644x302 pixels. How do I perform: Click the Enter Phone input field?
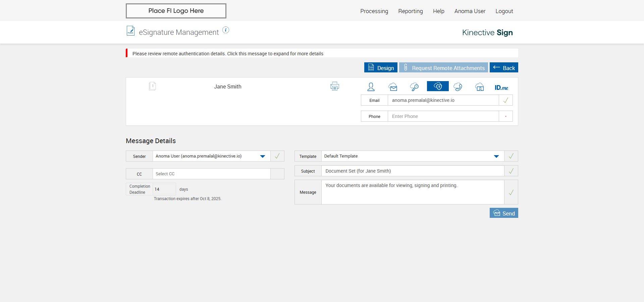[x=443, y=116]
